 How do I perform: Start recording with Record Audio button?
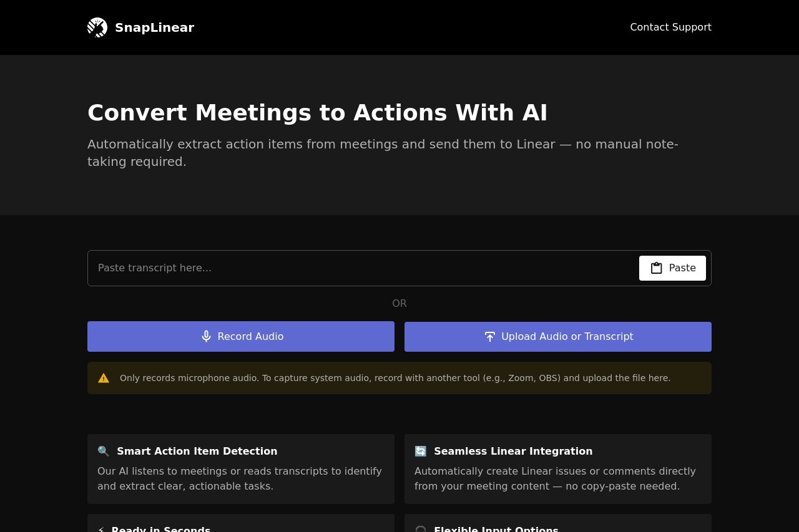[x=241, y=337]
